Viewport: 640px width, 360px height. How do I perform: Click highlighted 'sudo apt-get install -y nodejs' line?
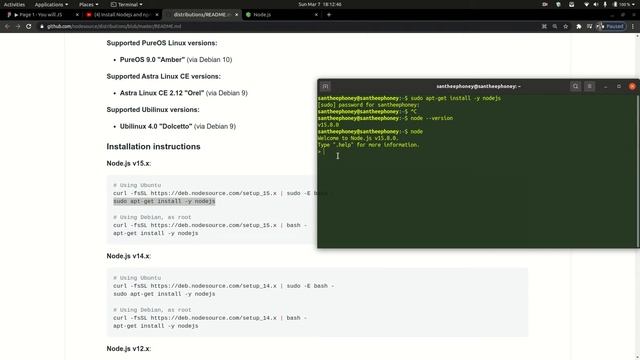pos(164,201)
